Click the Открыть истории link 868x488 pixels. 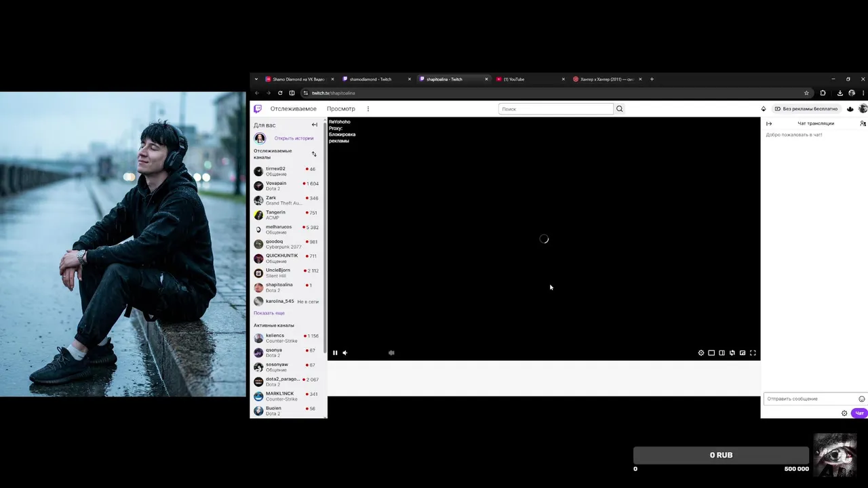pos(294,138)
